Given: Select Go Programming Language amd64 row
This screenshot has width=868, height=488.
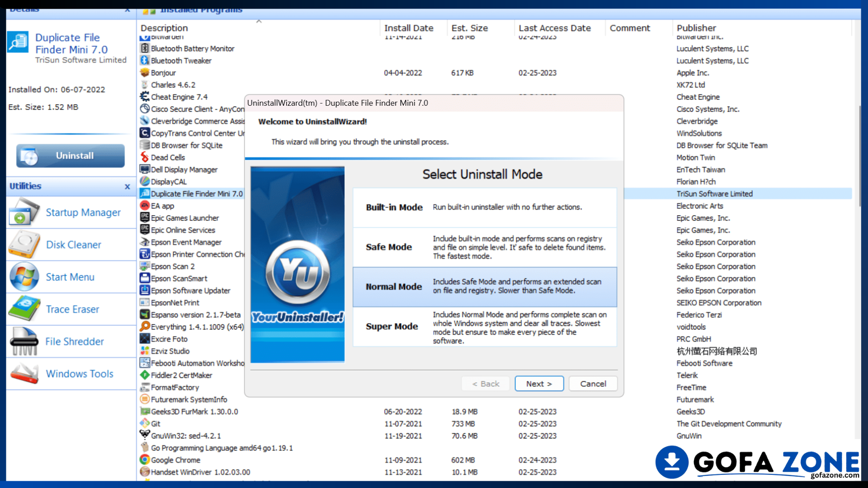Looking at the screenshot, I should tap(495, 448).
